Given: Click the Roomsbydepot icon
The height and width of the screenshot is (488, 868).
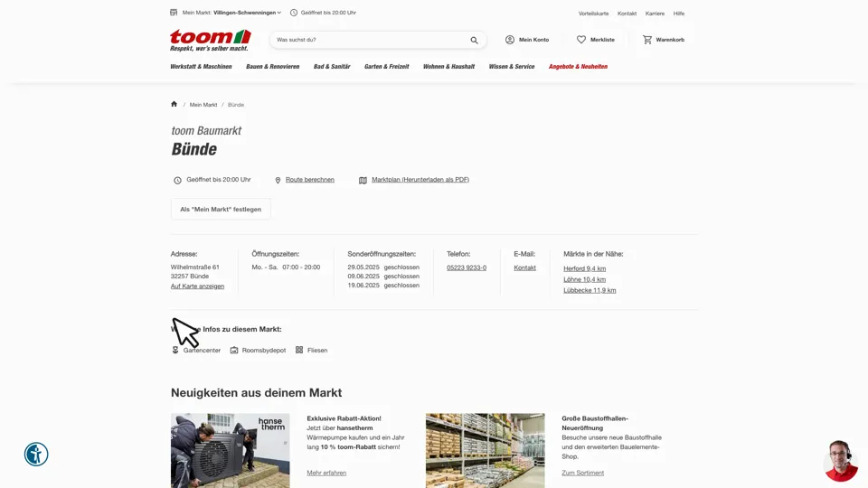Looking at the screenshot, I should [x=234, y=351].
